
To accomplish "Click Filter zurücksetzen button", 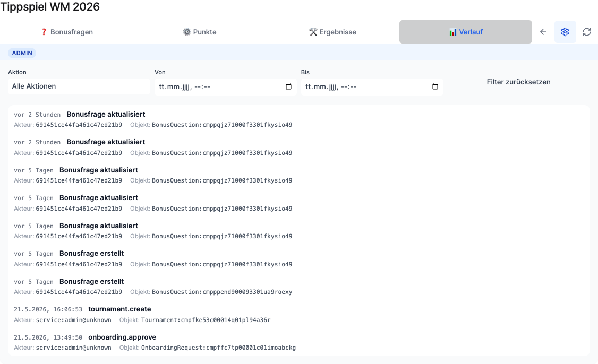I will coord(519,82).
